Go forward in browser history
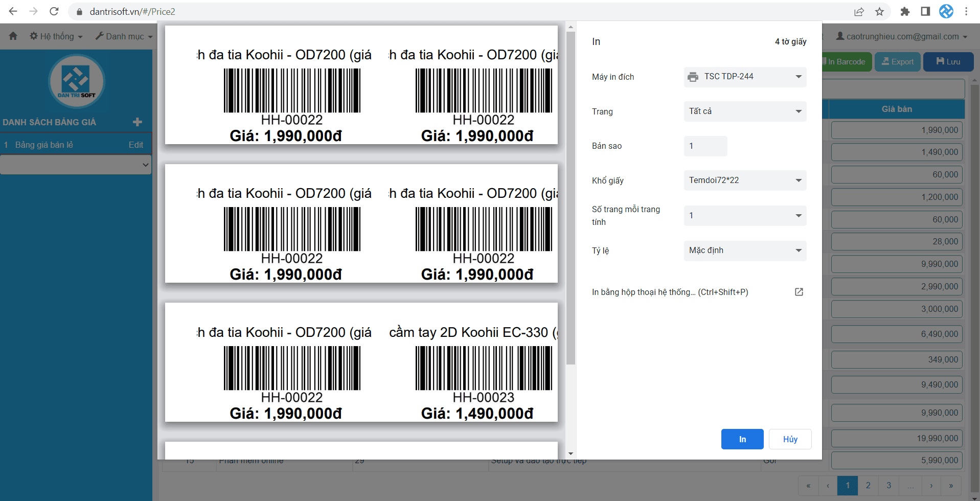 click(34, 11)
